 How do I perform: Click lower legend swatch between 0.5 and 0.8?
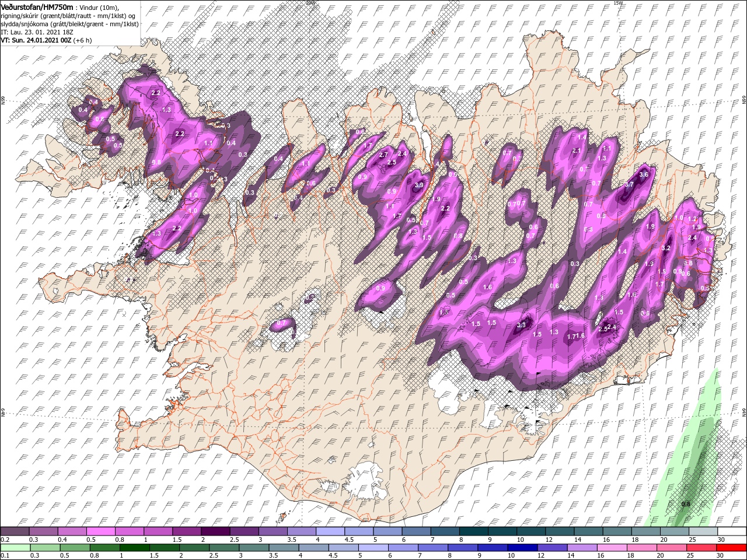(x=75, y=548)
